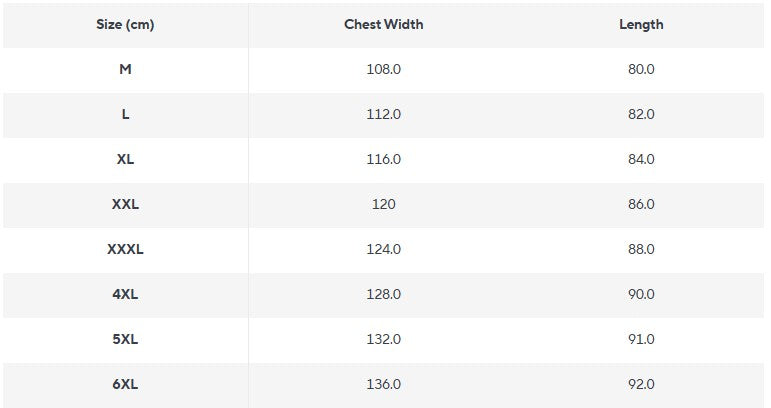Select the M size row label
Image resolution: width=771 pixels, height=408 pixels.
click(x=125, y=70)
